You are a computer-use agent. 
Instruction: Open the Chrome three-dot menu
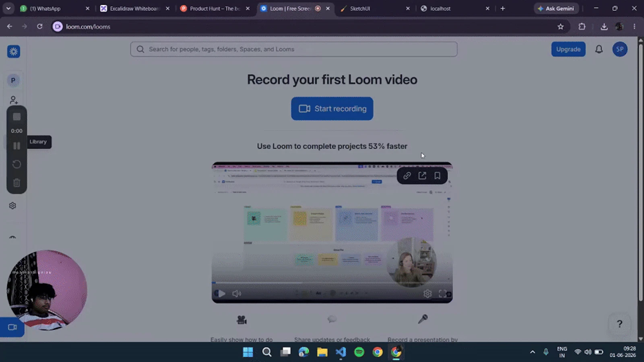[x=634, y=27]
